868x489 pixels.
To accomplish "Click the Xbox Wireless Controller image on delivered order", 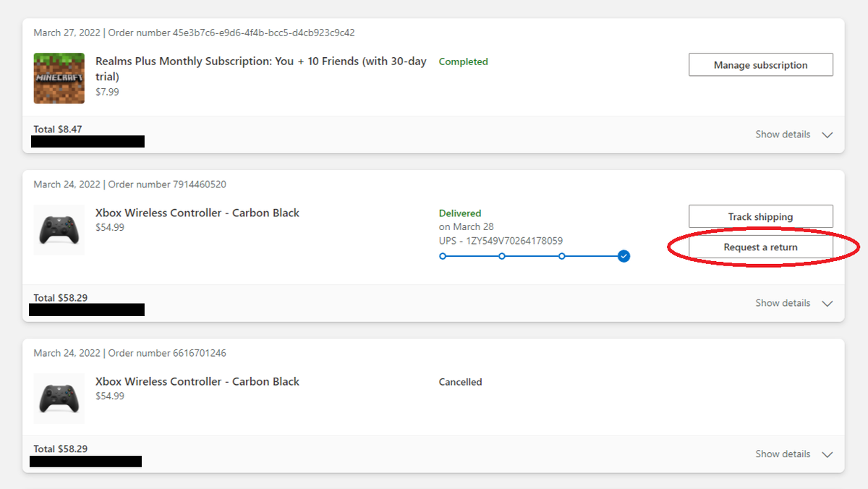I will tap(59, 230).
